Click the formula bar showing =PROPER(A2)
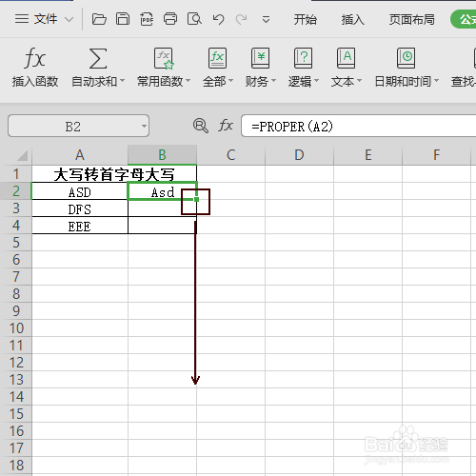This screenshot has width=476, height=476. pyautogui.click(x=359, y=127)
